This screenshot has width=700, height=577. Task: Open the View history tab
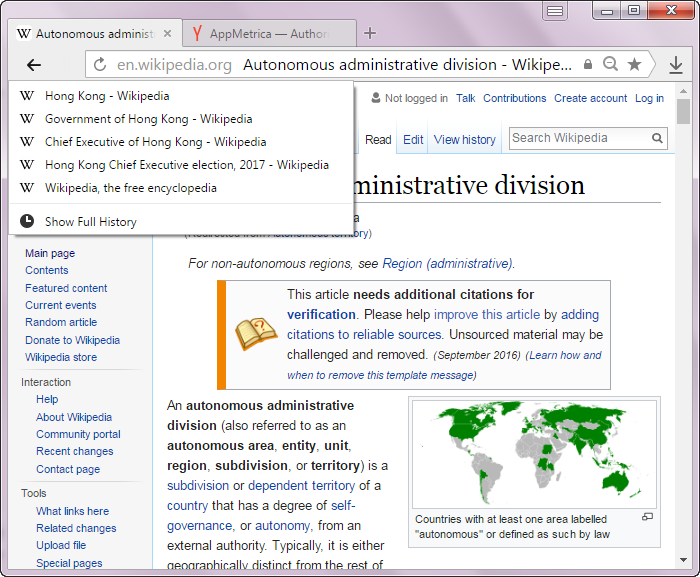[x=465, y=140]
